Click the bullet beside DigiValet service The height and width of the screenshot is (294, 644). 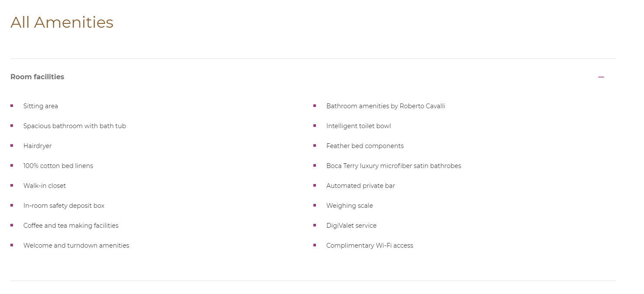pyautogui.click(x=315, y=225)
